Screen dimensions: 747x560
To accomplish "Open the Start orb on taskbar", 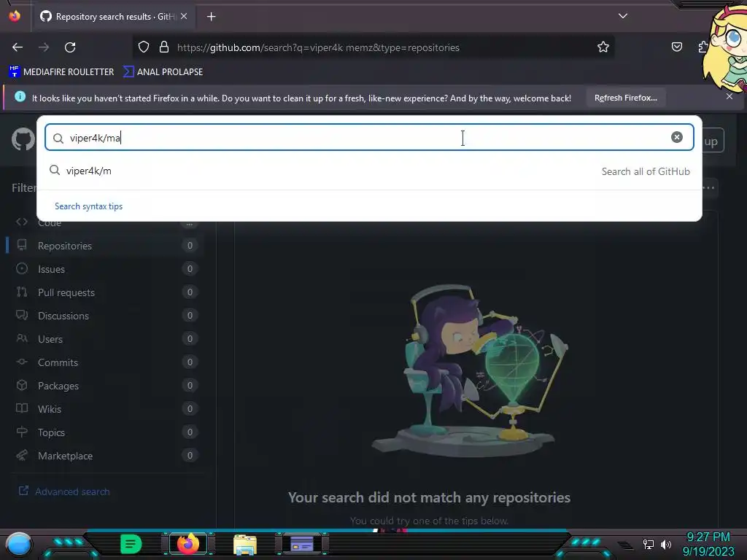I will coord(19,545).
